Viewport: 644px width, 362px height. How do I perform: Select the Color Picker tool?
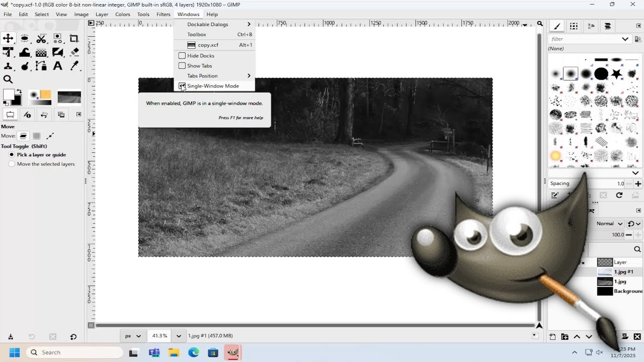point(74,66)
